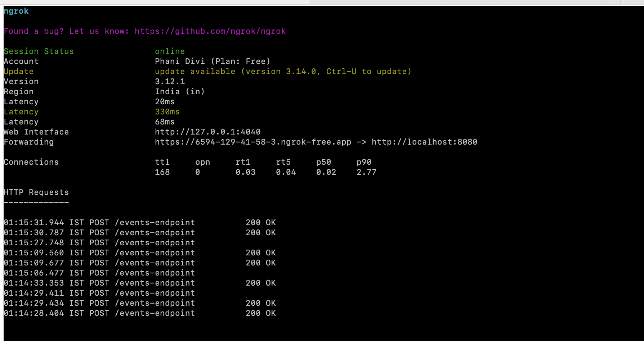
Task: Open the http://127.0.0.1:4040 web interface URL
Action: (207, 132)
